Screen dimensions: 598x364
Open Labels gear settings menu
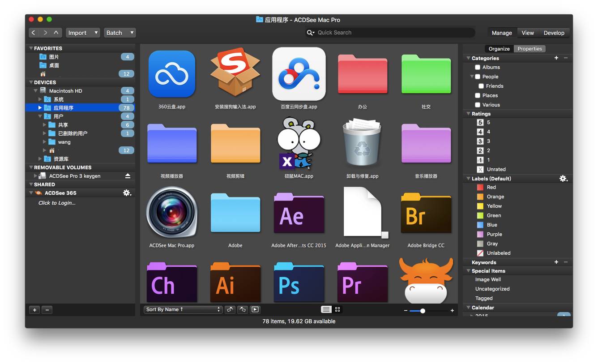[x=564, y=179]
